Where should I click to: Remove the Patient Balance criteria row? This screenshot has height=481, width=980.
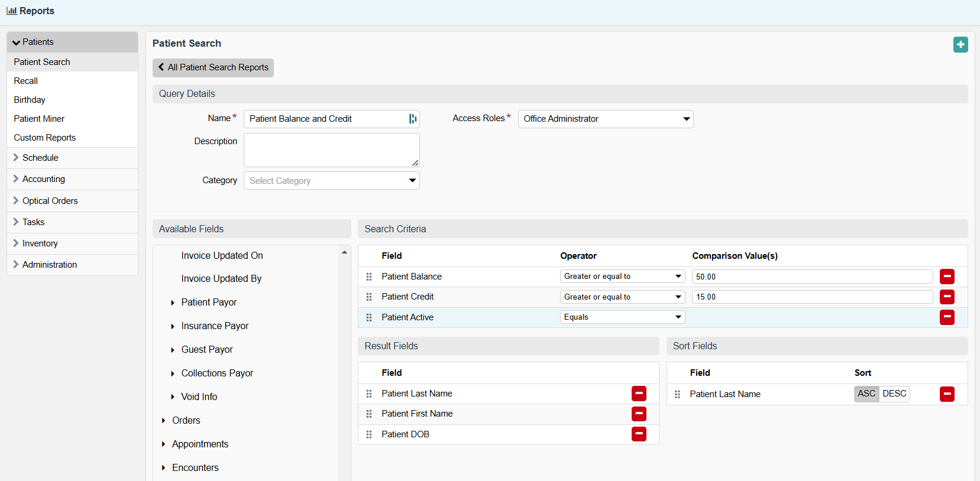(947, 277)
